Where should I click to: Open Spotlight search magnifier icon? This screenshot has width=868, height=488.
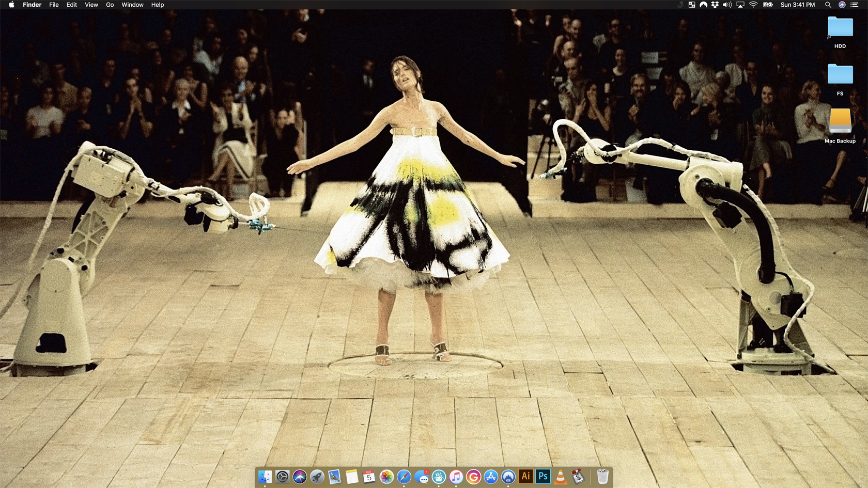pyautogui.click(x=828, y=5)
